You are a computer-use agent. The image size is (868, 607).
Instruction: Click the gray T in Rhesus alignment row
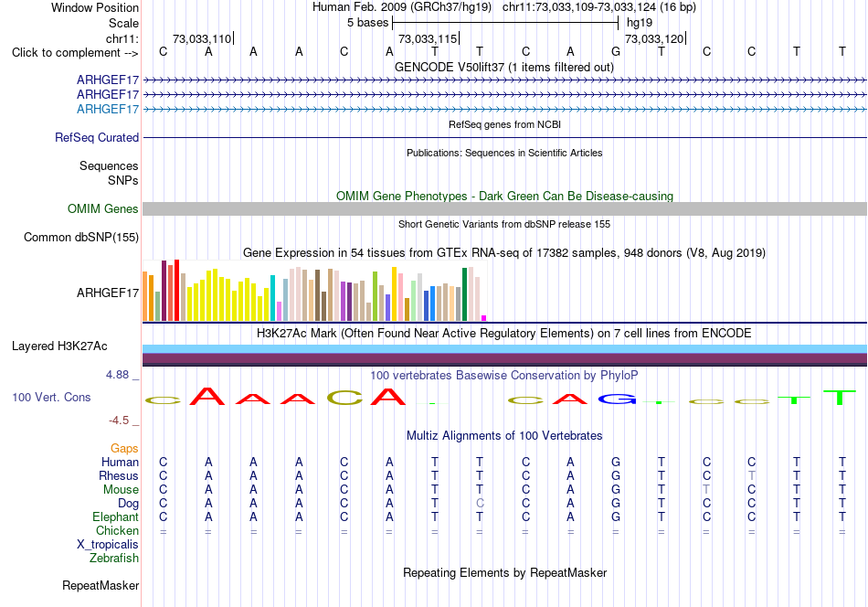751,475
